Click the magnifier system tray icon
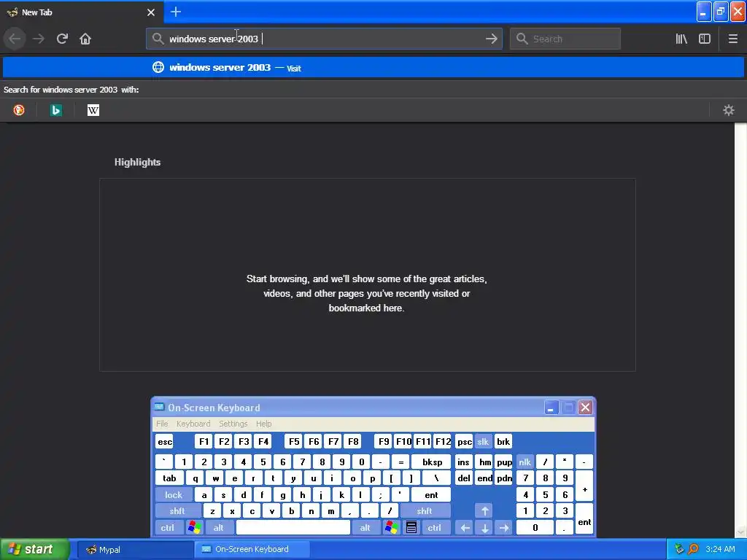The height and width of the screenshot is (560, 747). (693, 549)
